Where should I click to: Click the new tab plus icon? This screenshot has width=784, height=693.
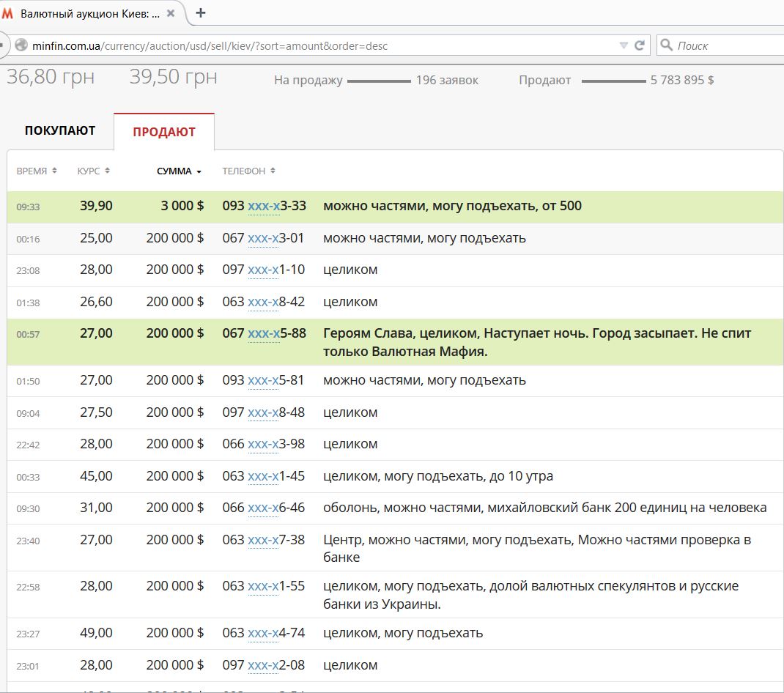pyautogui.click(x=201, y=12)
